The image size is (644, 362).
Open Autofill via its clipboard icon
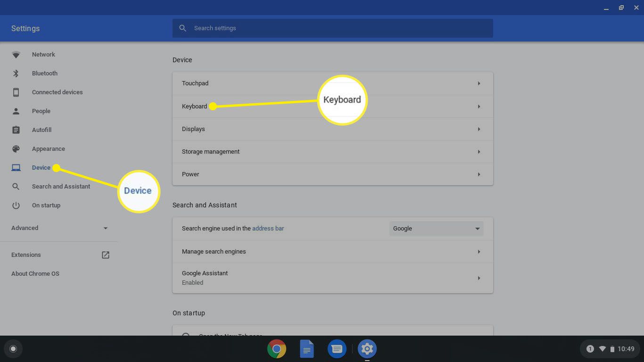16,130
